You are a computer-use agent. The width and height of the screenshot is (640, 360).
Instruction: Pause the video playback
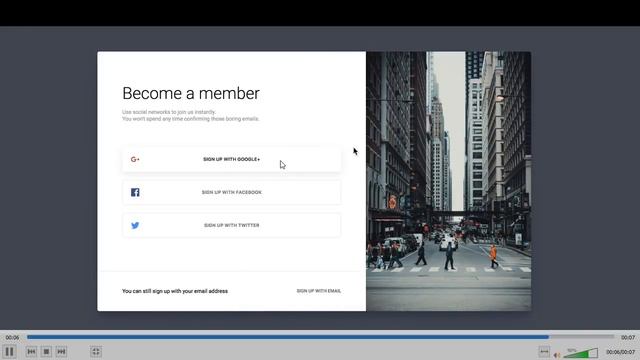9,351
